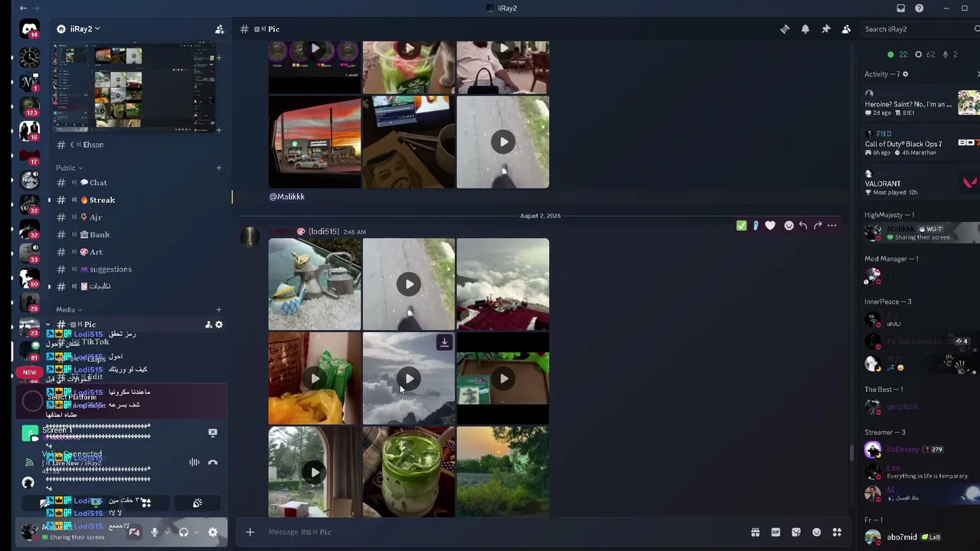Switch to the Streak channel
Viewport: 980px width, 551px height.
point(138,200)
